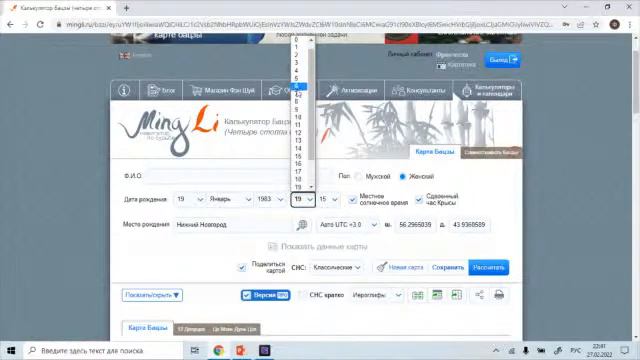640x360 pixels.
Task: Click the Chrome icon in taskbar
Action: 218,350
